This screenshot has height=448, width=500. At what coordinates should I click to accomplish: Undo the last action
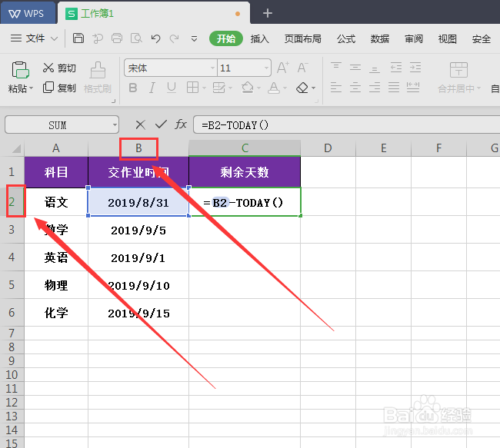[155, 38]
